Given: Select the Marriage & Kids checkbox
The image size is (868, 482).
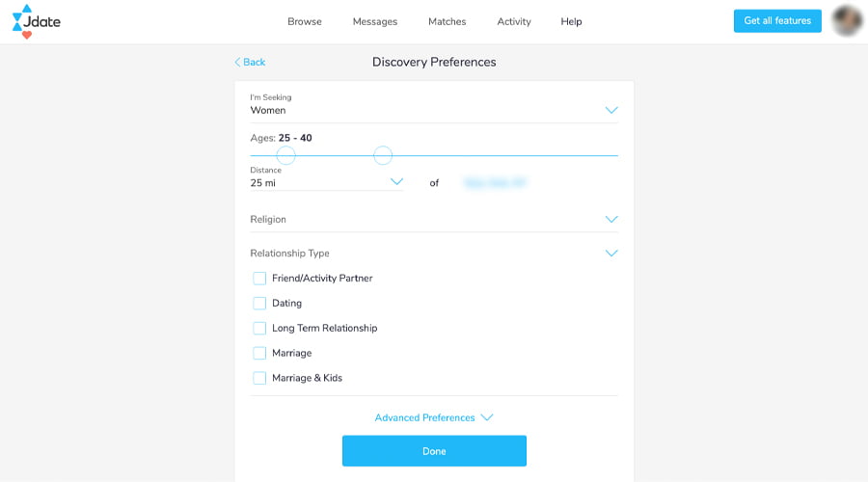Looking at the screenshot, I should tap(259, 378).
